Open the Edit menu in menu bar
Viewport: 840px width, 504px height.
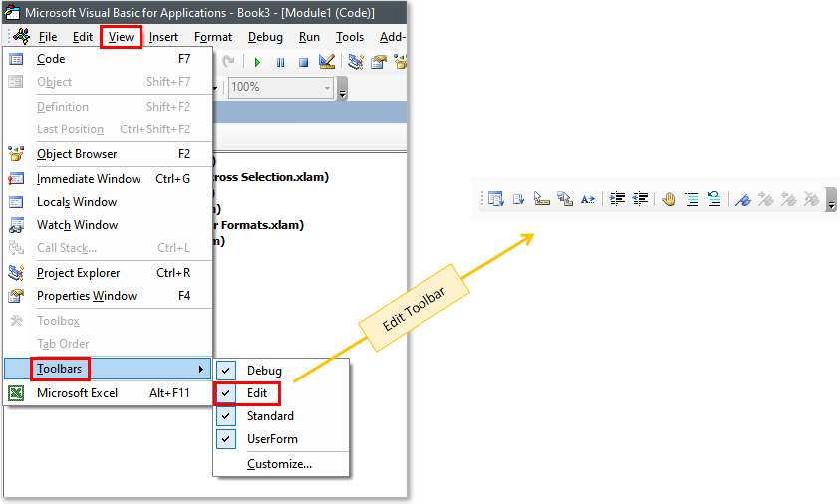click(83, 37)
